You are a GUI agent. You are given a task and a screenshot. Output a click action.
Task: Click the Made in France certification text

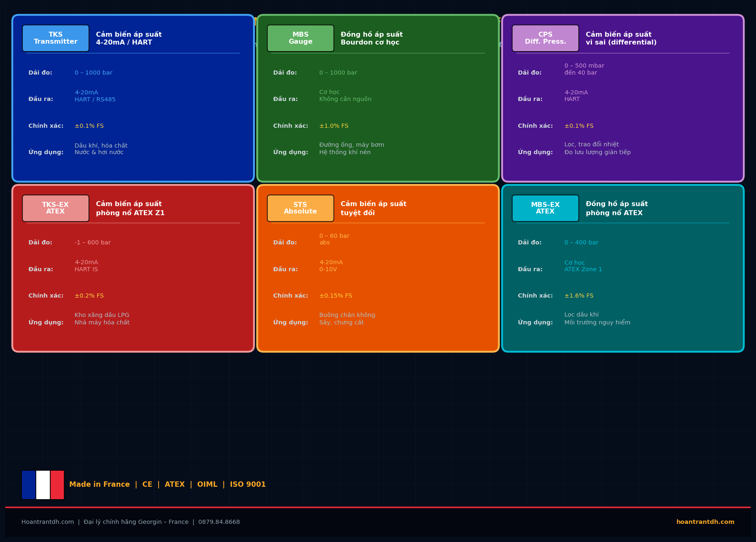coord(168,484)
